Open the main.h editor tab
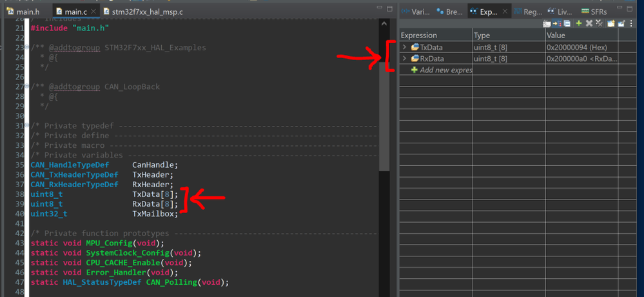 coord(23,12)
